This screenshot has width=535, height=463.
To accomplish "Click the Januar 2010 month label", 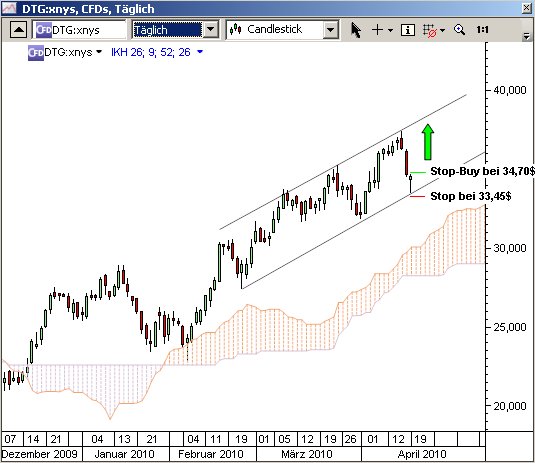I will [x=125, y=454].
